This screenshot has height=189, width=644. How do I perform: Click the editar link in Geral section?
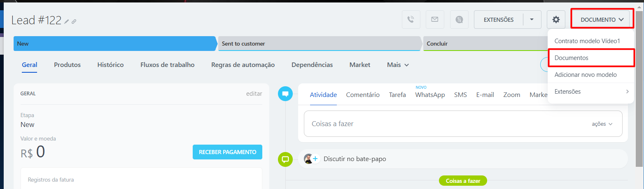[254, 94]
